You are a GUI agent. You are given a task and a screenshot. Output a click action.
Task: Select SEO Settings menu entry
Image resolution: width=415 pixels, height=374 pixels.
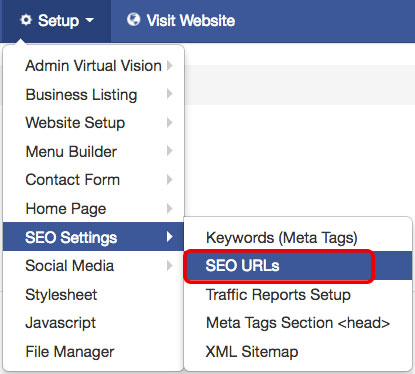pos(93,237)
